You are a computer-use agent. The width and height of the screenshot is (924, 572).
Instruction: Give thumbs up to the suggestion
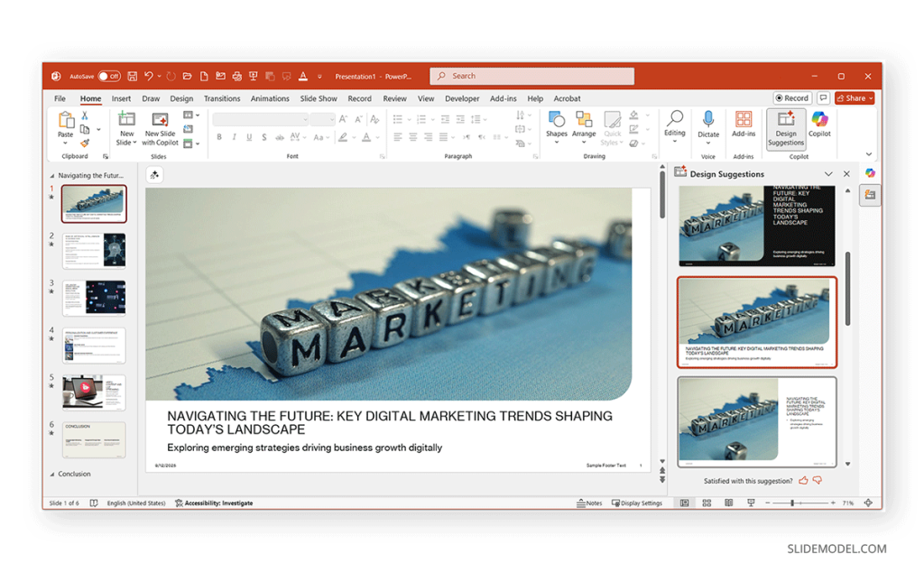(x=803, y=481)
